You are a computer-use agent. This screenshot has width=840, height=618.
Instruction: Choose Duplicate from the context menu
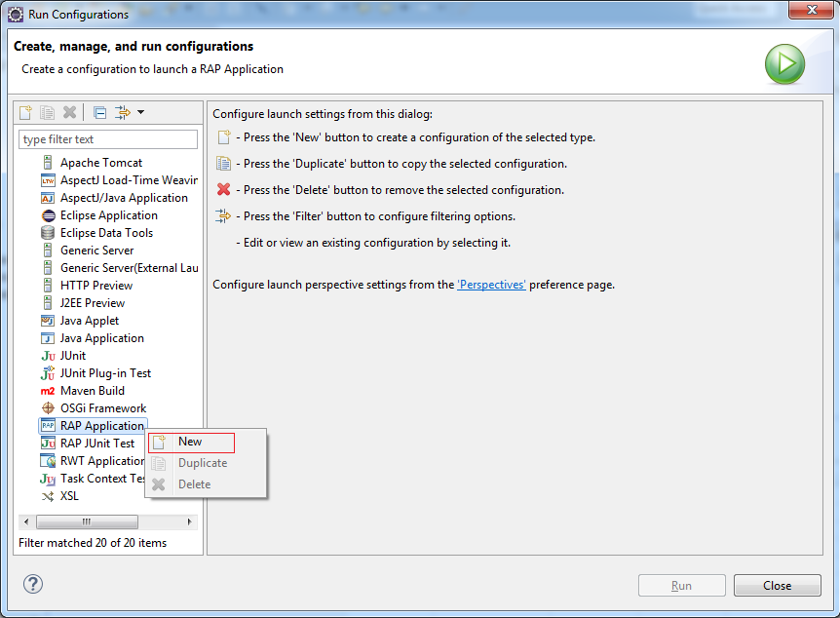203,463
